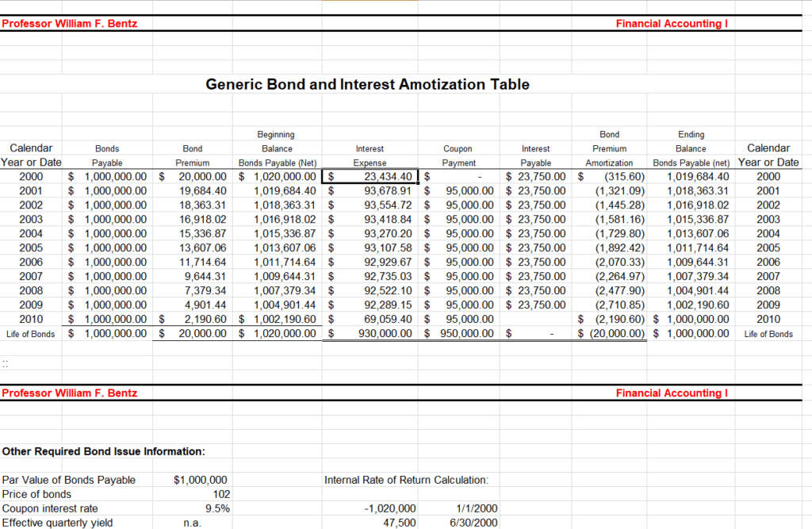Select the Coupon Payment column header
The height and width of the screenshot is (529, 812).
click(x=458, y=155)
